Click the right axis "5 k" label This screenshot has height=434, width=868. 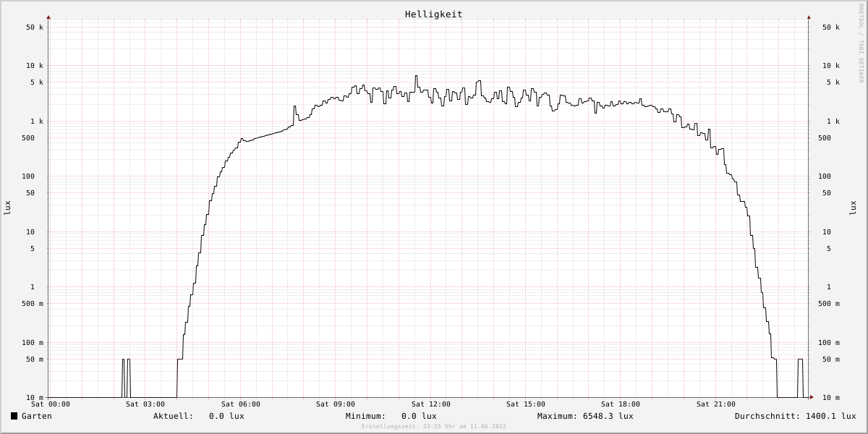tap(833, 82)
